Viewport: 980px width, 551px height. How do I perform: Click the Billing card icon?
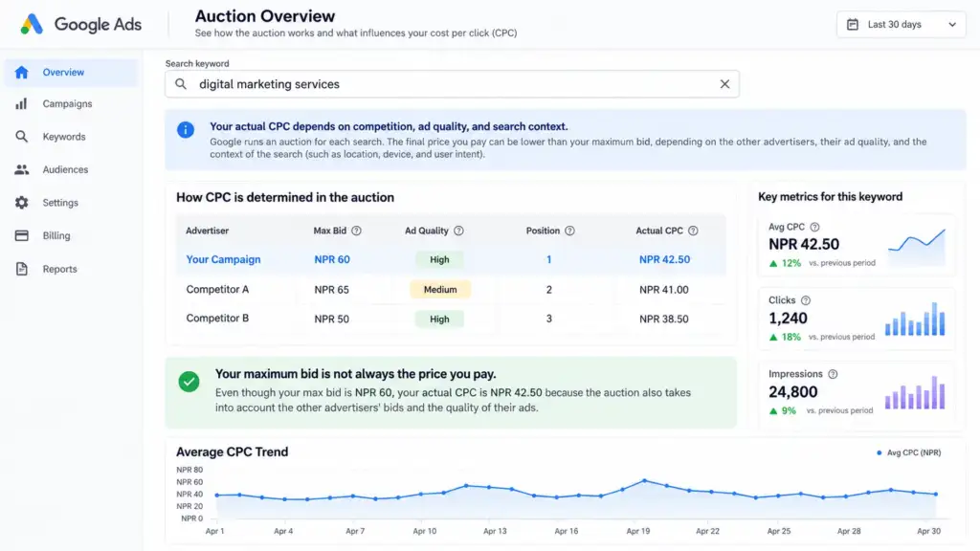tap(22, 235)
